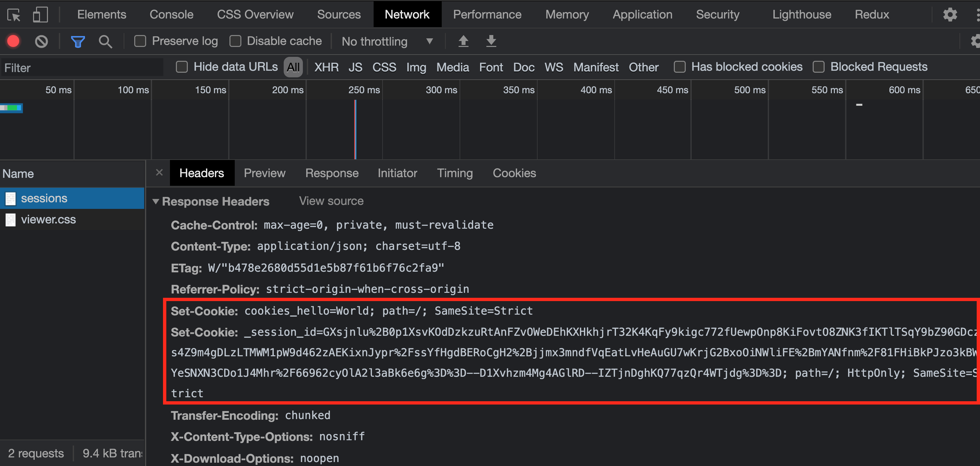
Task: Click the export HAR download arrow
Action: coord(491,41)
